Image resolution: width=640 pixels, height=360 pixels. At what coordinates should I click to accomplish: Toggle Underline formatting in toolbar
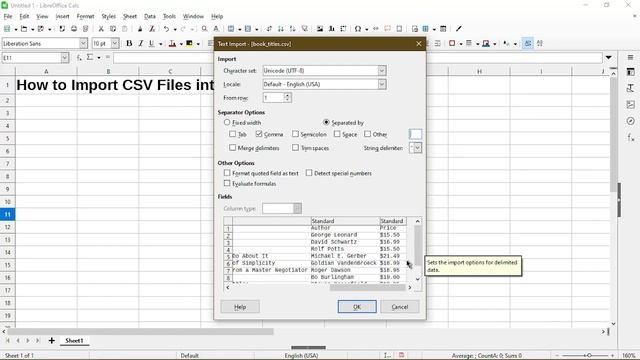coord(152,43)
